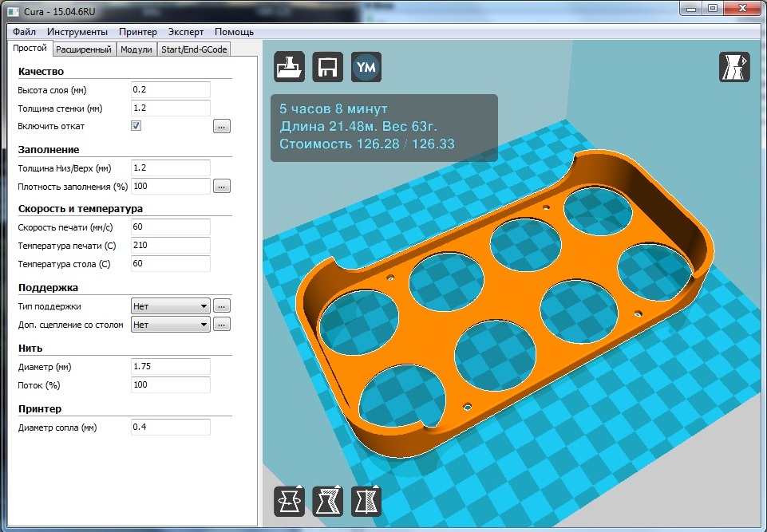Open the Тип поддержки dropdown
The width and height of the screenshot is (767, 532).
pos(171,306)
